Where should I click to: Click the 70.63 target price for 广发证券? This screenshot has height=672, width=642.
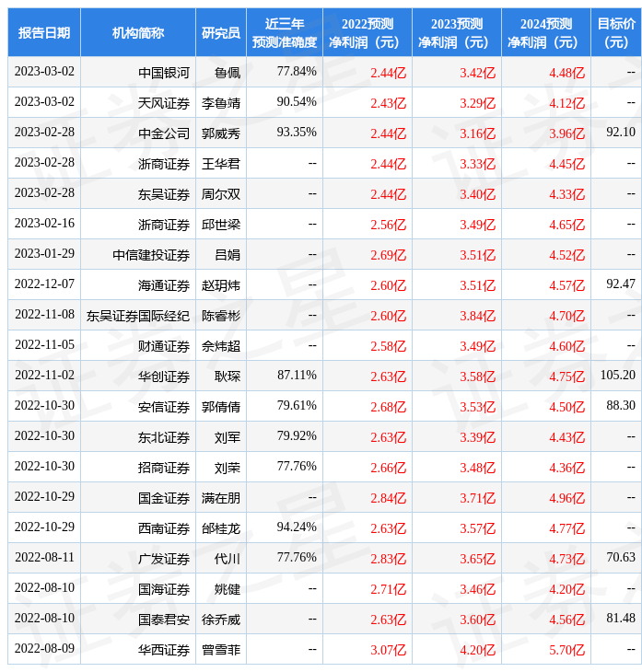[x=621, y=558]
